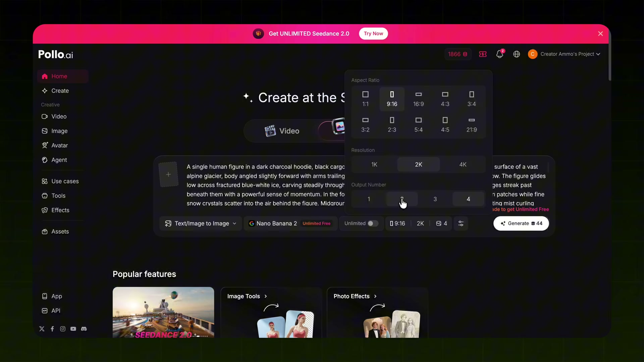Open the Facebook social link
Image resolution: width=644 pixels, height=362 pixels.
point(52,329)
